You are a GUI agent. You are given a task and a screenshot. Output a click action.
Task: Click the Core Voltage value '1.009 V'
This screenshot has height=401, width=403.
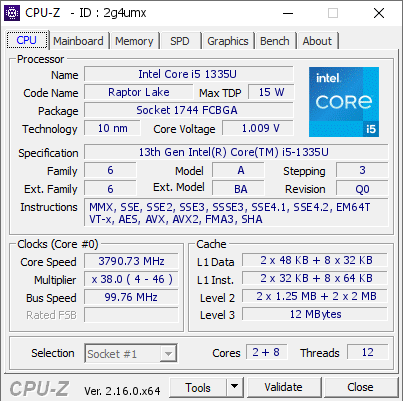[258, 128]
